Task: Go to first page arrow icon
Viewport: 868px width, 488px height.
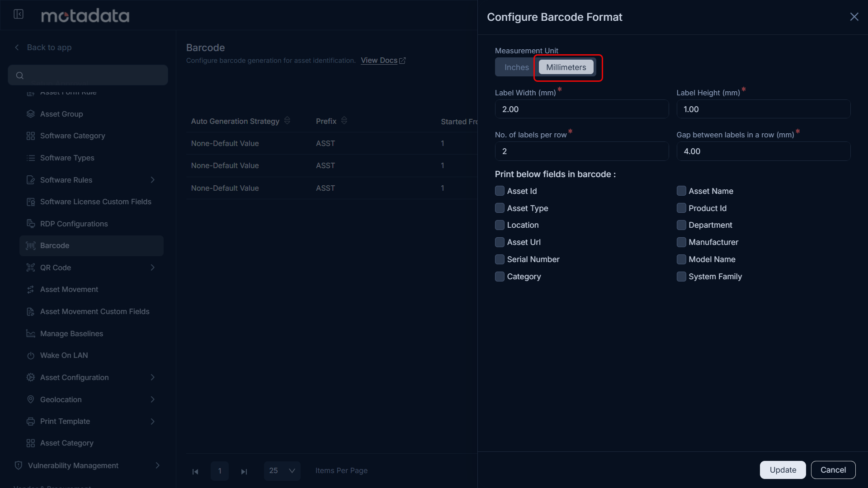Action: pyautogui.click(x=195, y=471)
